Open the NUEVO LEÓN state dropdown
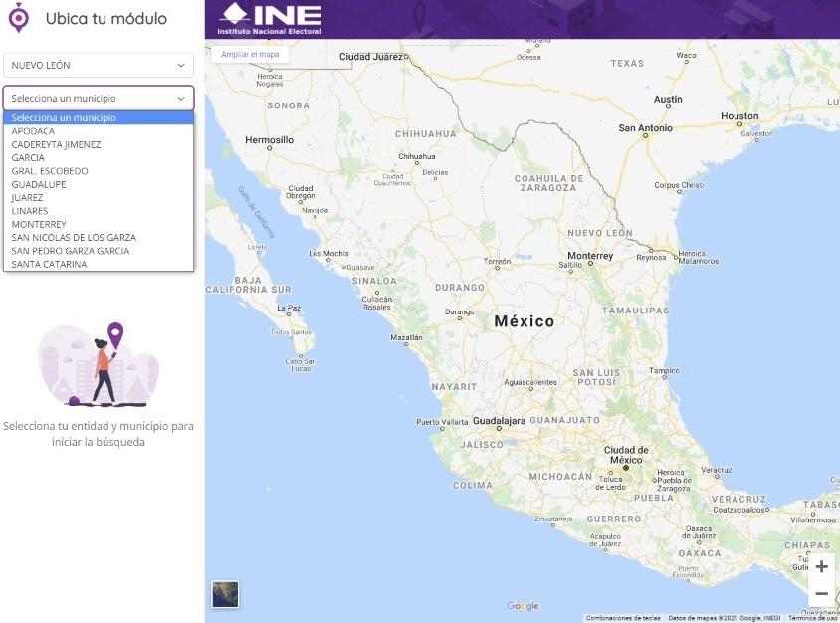This screenshot has width=840, height=623. (99, 65)
